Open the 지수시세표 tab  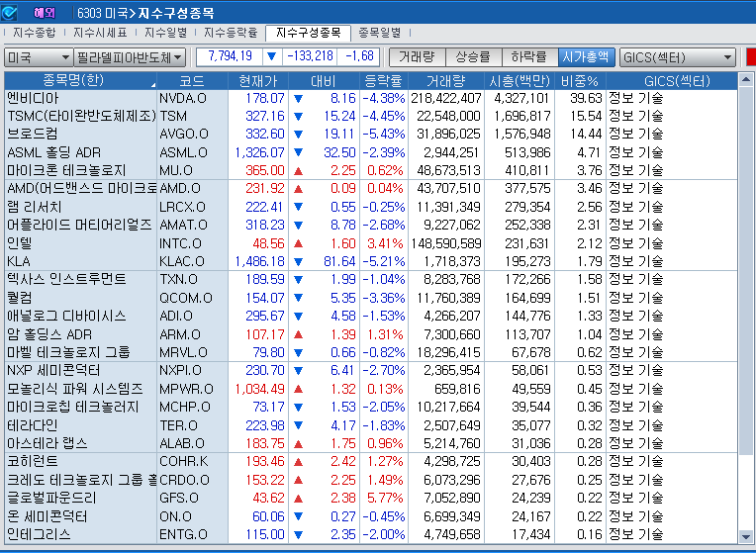[x=100, y=33]
